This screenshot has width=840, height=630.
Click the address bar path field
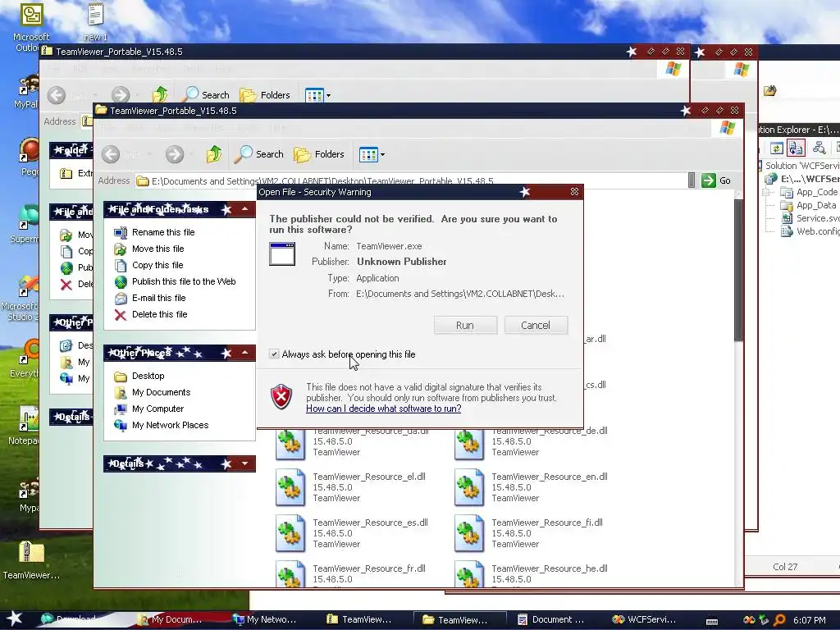pos(410,181)
